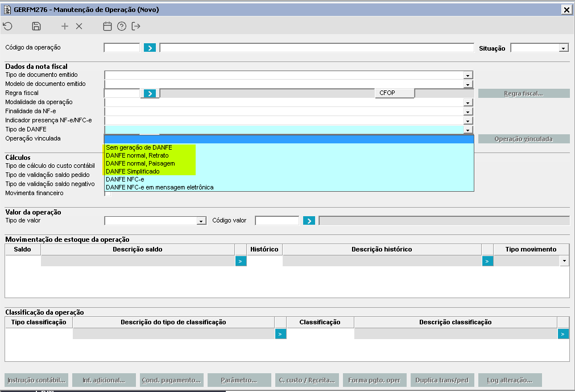This screenshot has height=392, width=575.
Task: Focus the Código valor input field
Action: pos(277,221)
